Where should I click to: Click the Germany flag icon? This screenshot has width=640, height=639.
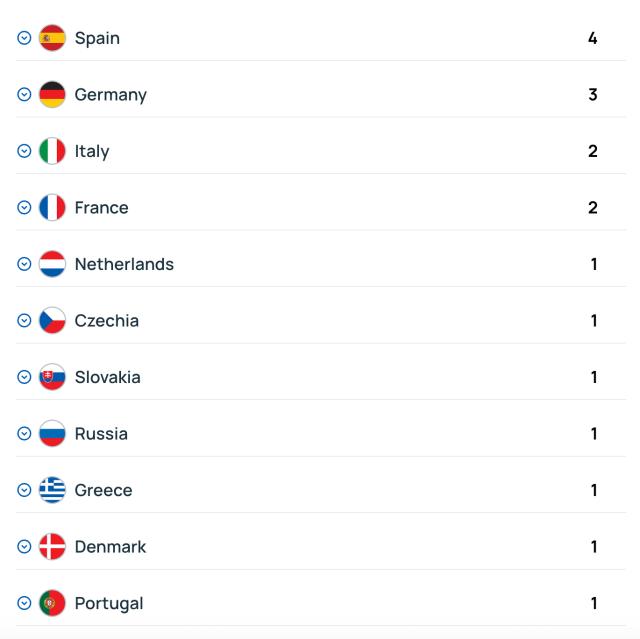(x=52, y=95)
